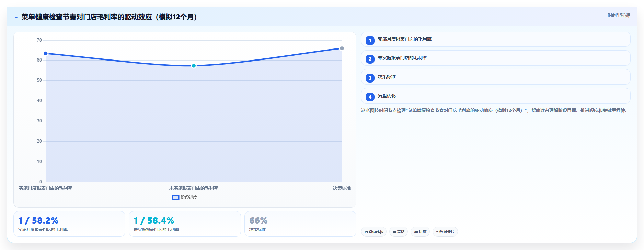Click the 66% stat card value
The width and height of the screenshot is (644, 250).
[x=258, y=220]
